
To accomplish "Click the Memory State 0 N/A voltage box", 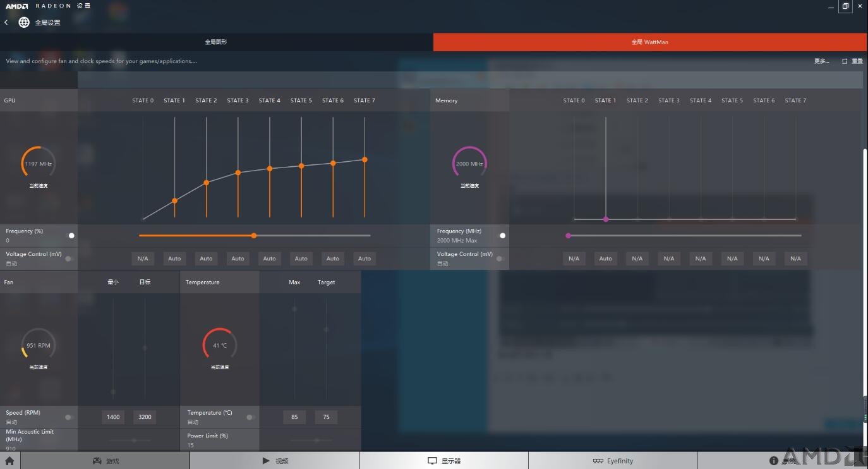I will [574, 259].
